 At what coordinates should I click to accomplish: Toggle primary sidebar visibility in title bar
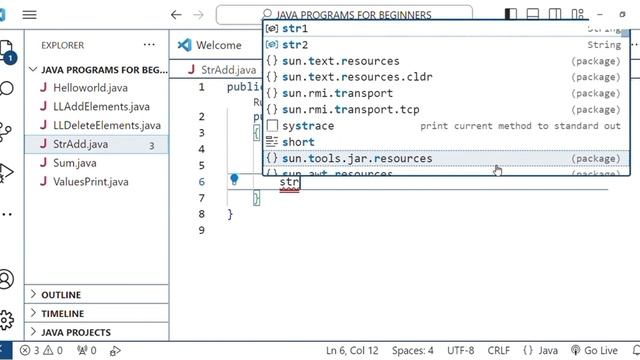coord(511,14)
